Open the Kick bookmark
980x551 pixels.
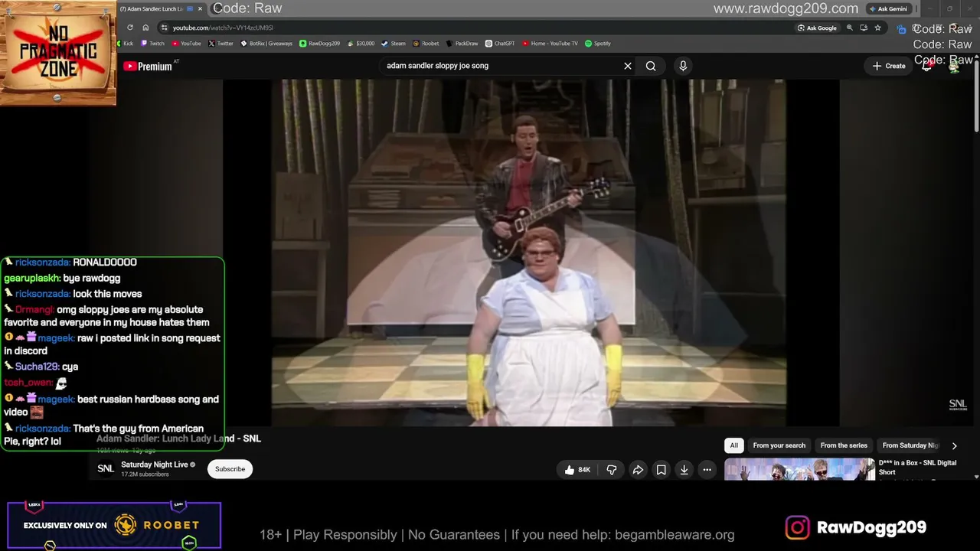124,44
